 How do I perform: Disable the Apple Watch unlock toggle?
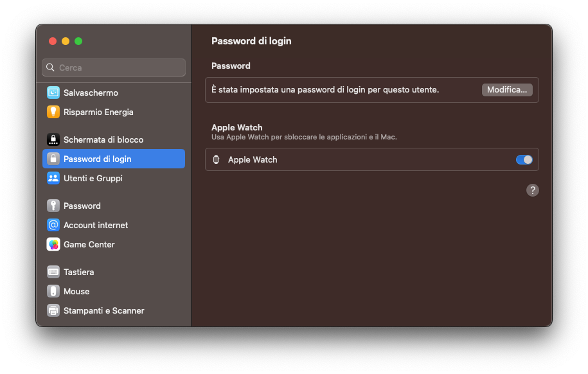[524, 159]
